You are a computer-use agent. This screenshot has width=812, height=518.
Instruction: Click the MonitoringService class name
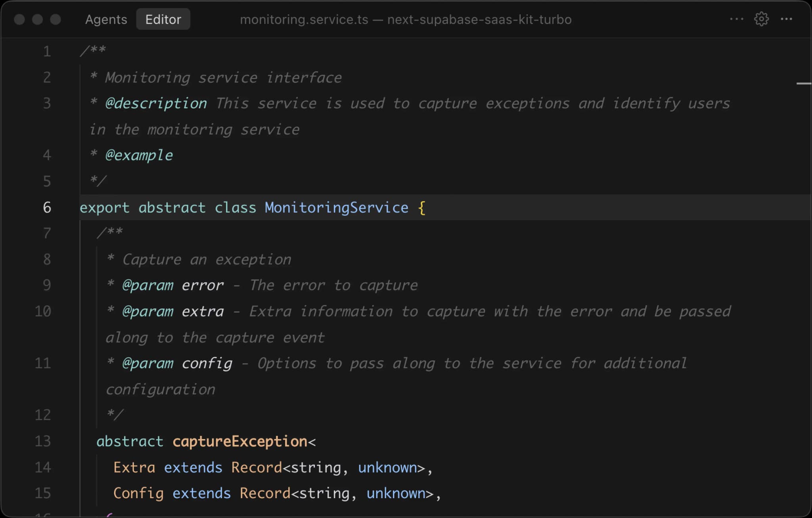point(336,207)
